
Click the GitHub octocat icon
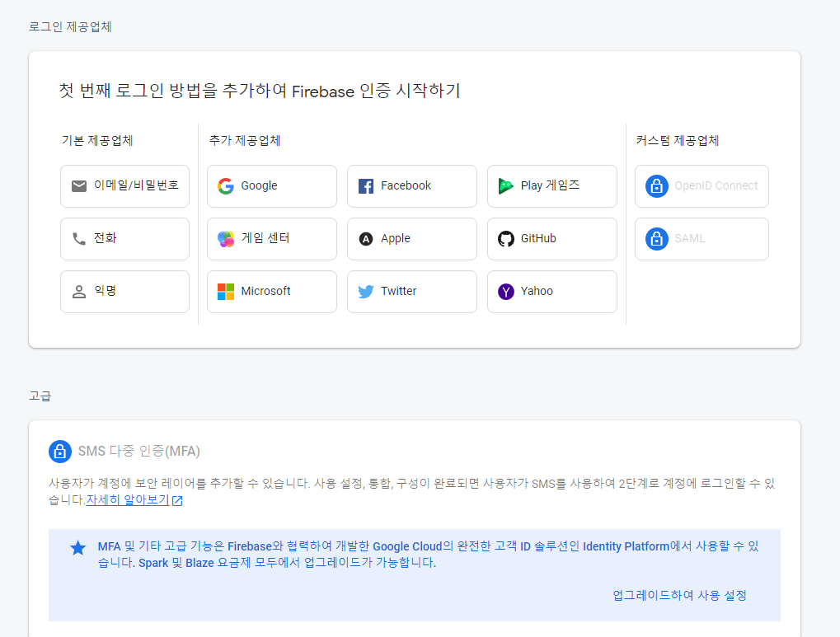point(505,238)
